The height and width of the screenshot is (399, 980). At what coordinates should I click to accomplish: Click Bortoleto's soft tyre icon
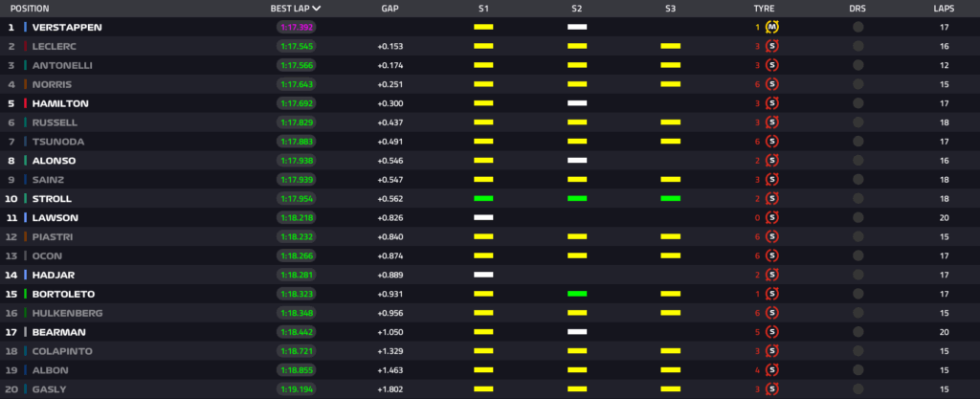(x=772, y=294)
